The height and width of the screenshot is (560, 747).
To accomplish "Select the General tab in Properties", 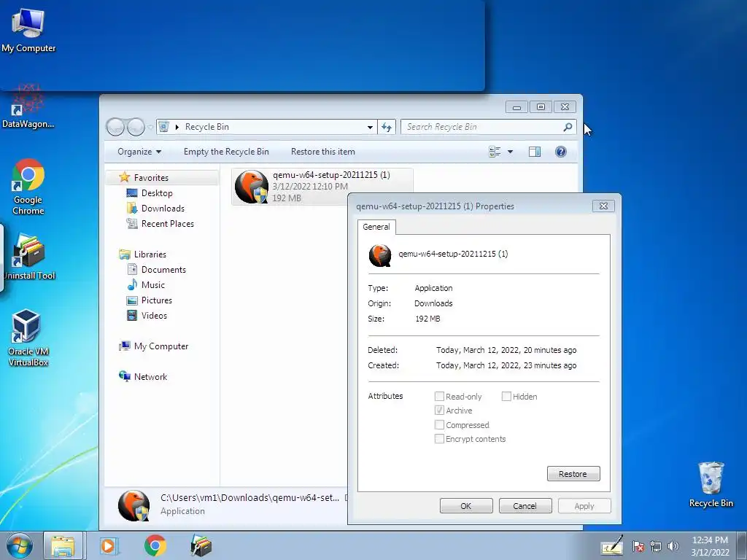I will [x=376, y=227].
